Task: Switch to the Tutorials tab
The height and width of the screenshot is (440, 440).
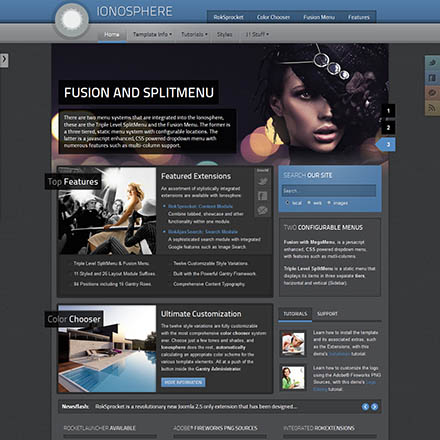Action: click(x=295, y=314)
